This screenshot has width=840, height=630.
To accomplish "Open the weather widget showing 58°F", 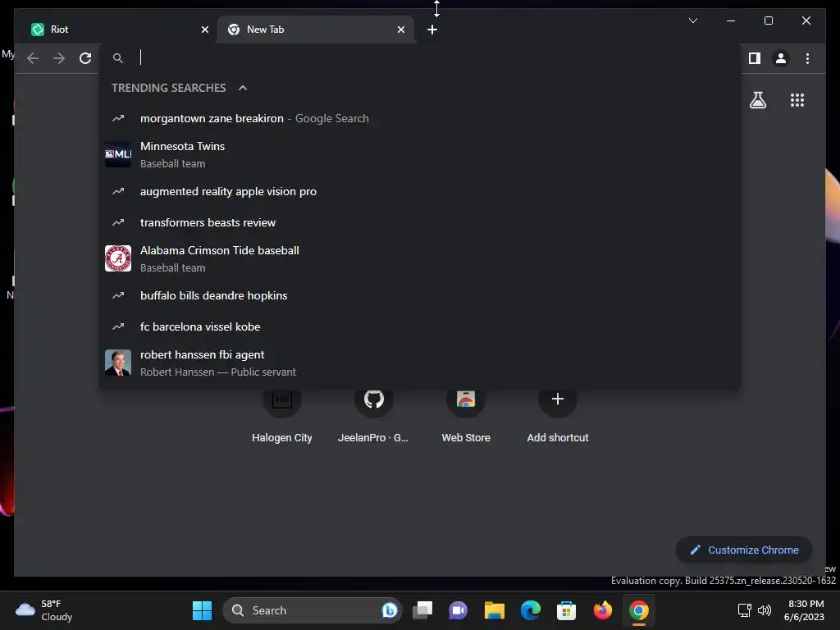I will [44, 610].
